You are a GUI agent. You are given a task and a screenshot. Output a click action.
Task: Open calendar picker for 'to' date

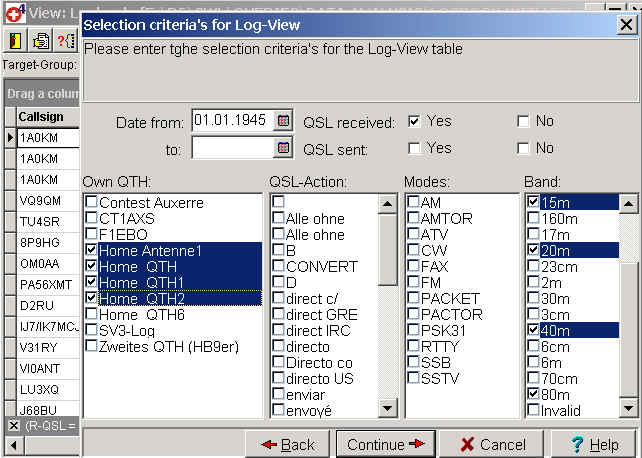pyautogui.click(x=283, y=148)
